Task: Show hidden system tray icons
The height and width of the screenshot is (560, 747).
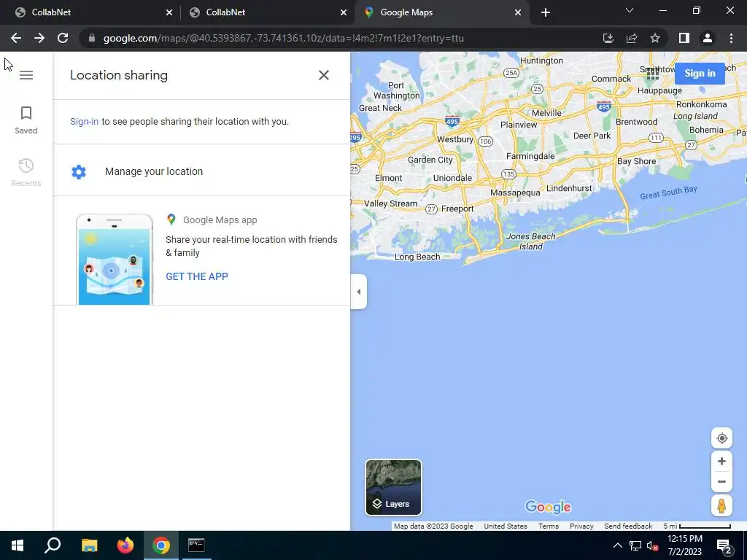Action: click(x=617, y=545)
